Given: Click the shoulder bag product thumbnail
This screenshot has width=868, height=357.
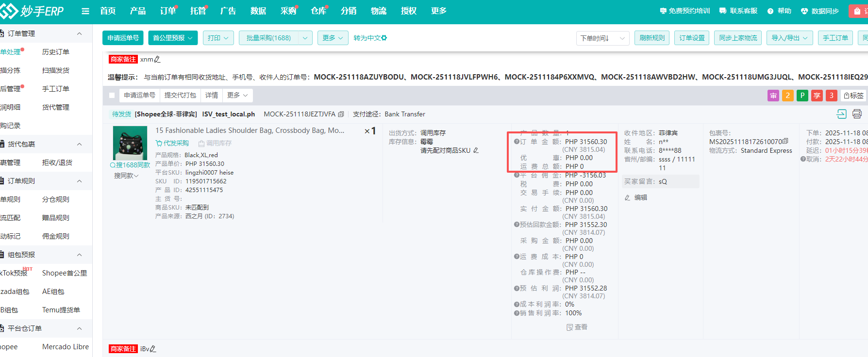Looking at the screenshot, I should pyautogui.click(x=130, y=143).
